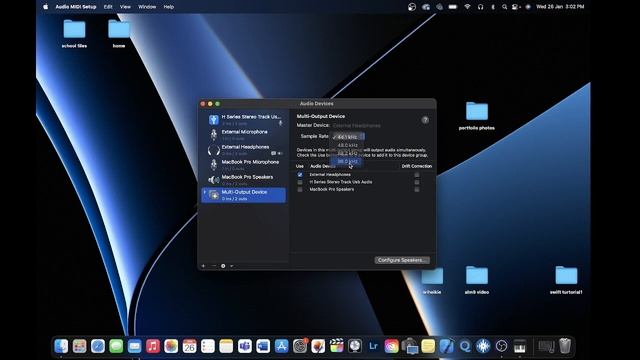
Task: Select the school files desktop folder
Action: [74, 34]
